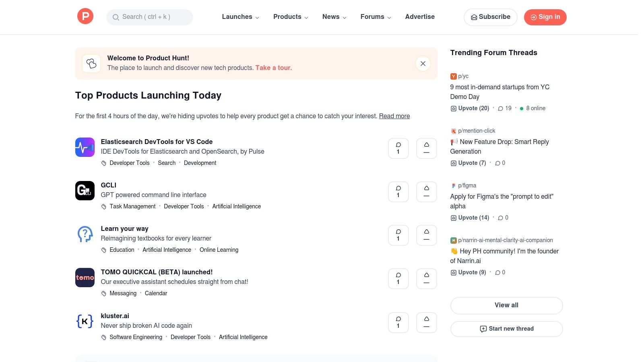The width and height of the screenshot is (644, 362).
Task: Click the View all button
Action: (x=506, y=305)
